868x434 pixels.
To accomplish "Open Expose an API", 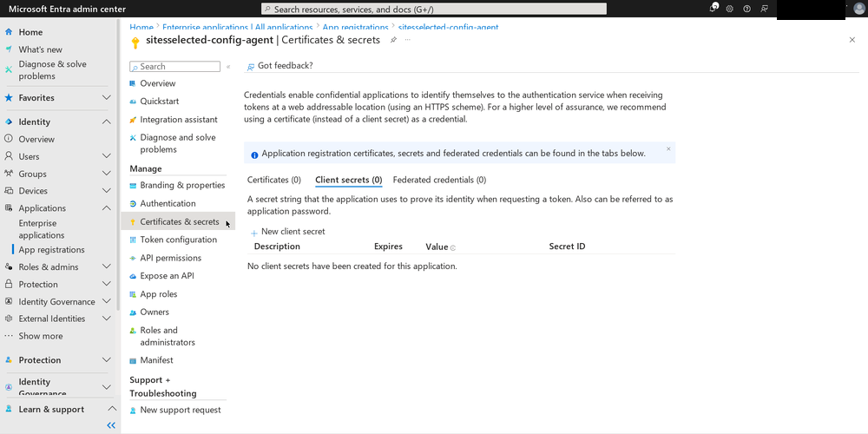I will (168, 276).
